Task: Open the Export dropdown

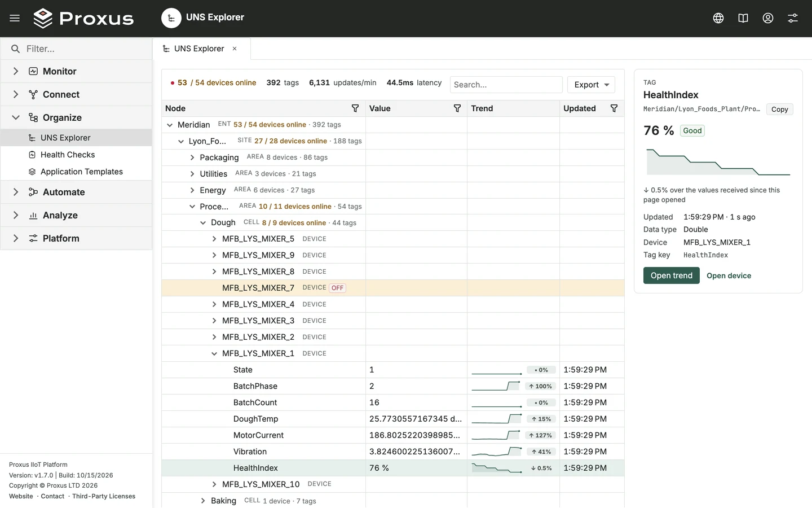Action: point(591,85)
